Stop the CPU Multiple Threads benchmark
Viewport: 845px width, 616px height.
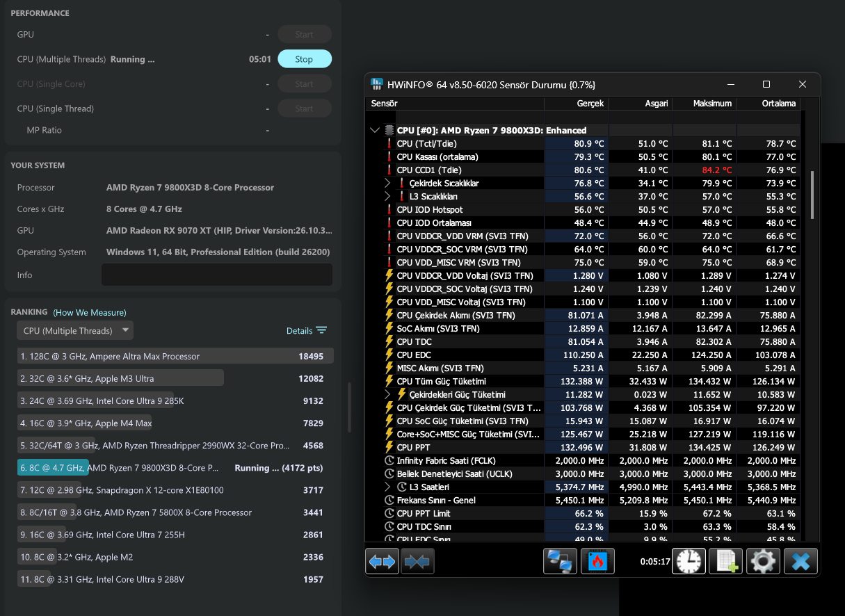305,59
